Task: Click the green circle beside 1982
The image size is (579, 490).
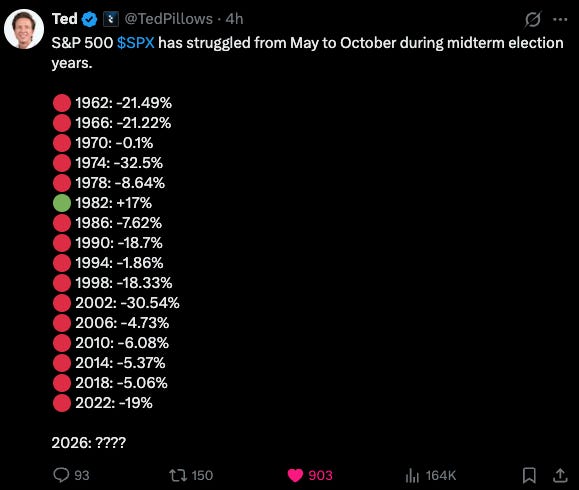Action: [62, 203]
